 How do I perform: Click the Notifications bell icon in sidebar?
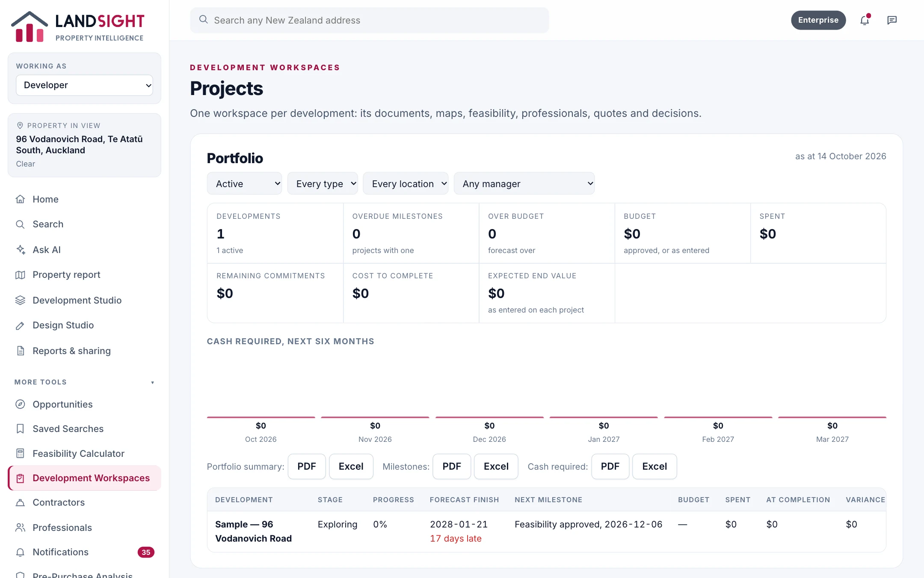[20, 552]
